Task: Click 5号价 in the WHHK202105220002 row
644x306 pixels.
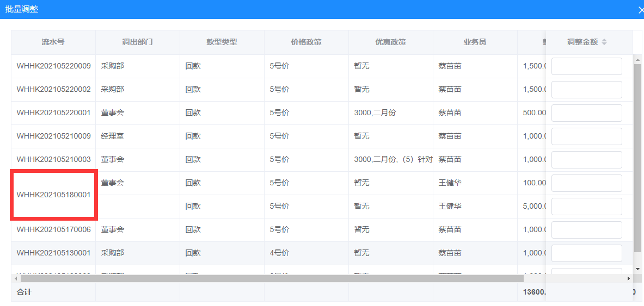Action: tap(279, 90)
